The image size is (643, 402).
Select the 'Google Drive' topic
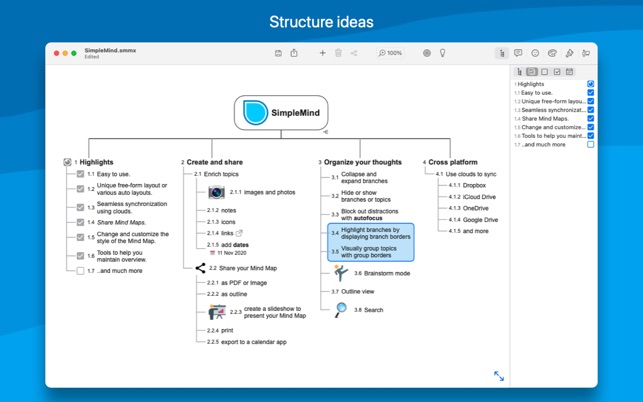tap(480, 220)
